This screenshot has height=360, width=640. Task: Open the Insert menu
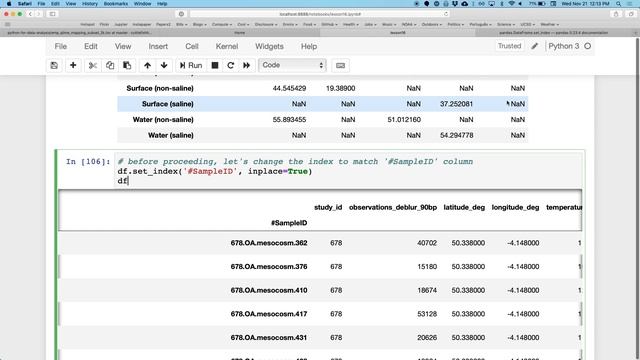pos(158,47)
